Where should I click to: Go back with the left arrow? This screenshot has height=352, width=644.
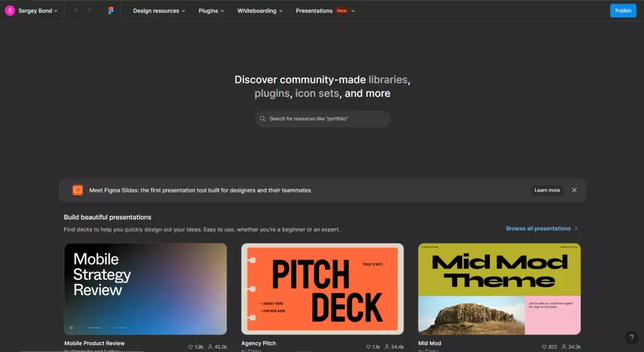pyautogui.click(x=76, y=11)
